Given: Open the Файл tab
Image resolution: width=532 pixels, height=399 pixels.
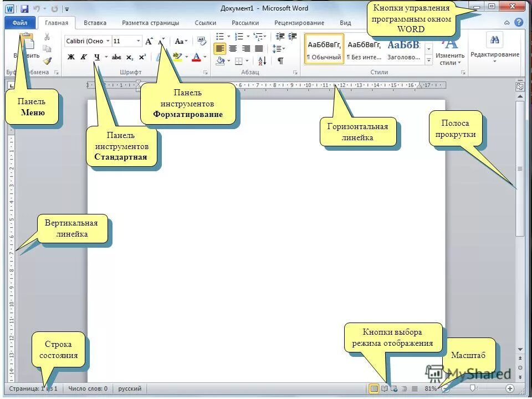Looking at the screenshot, I should point(20,23).
